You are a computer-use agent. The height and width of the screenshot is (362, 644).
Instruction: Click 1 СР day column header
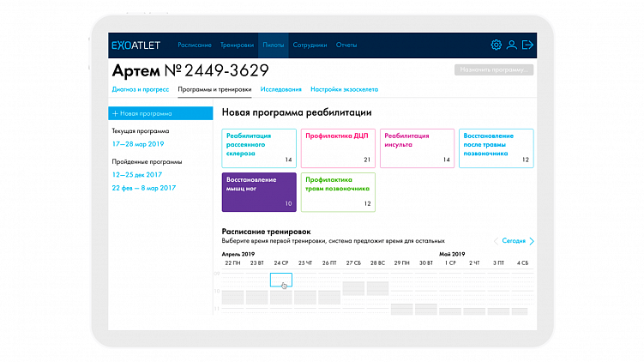pyautogui.click(x=450, y=263)
